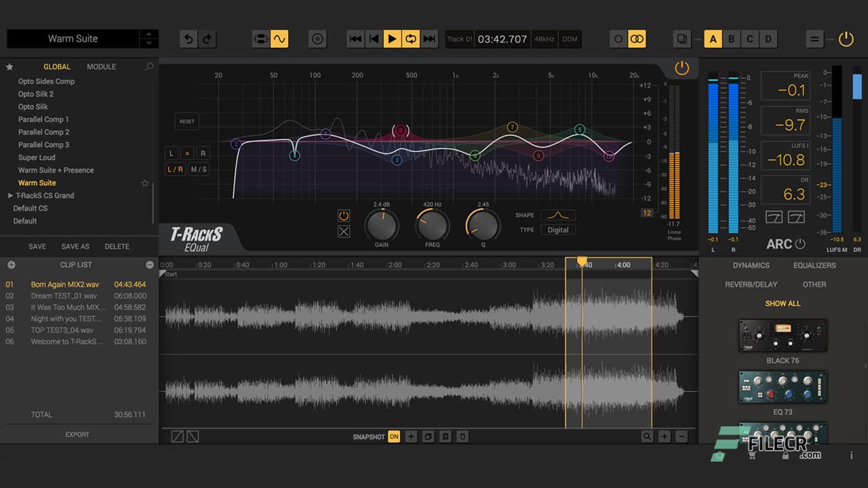This screenshot has height=488, width=868.
Task: Open the preset SHAPE selector
Action: (x=559, y=215)
